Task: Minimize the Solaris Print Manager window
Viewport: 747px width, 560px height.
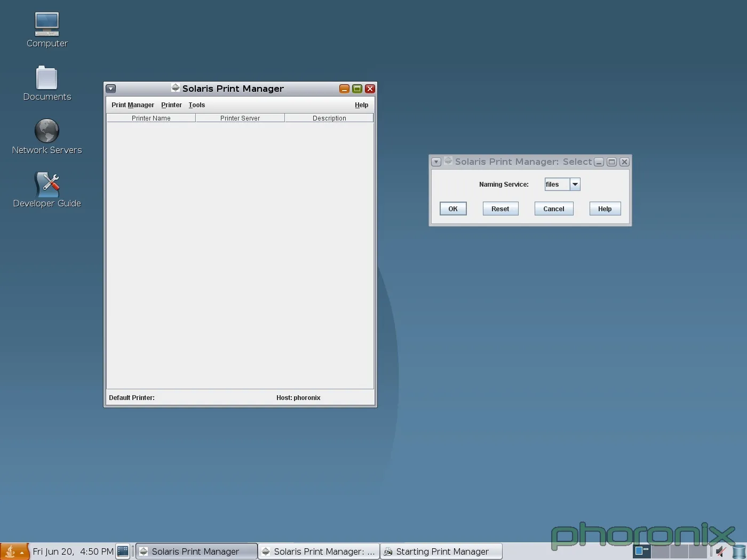Action: (x=344, y=89)
